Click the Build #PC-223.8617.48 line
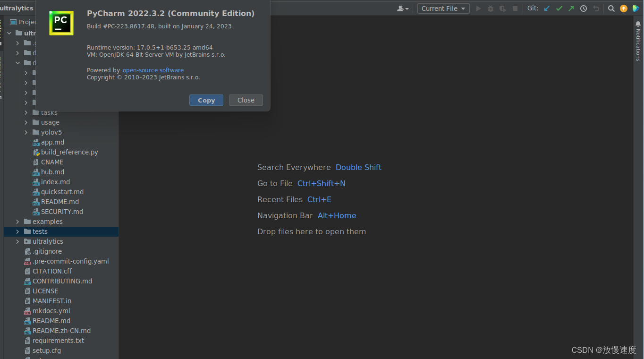The height and width of the screenshot is (359, 644). pyautogui.click(x=159, y=26)
